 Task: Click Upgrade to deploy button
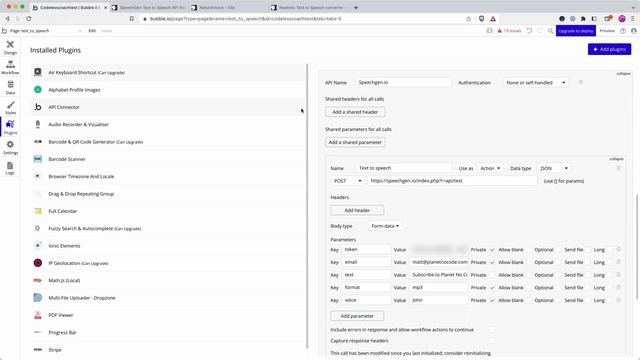coord(576,31)
